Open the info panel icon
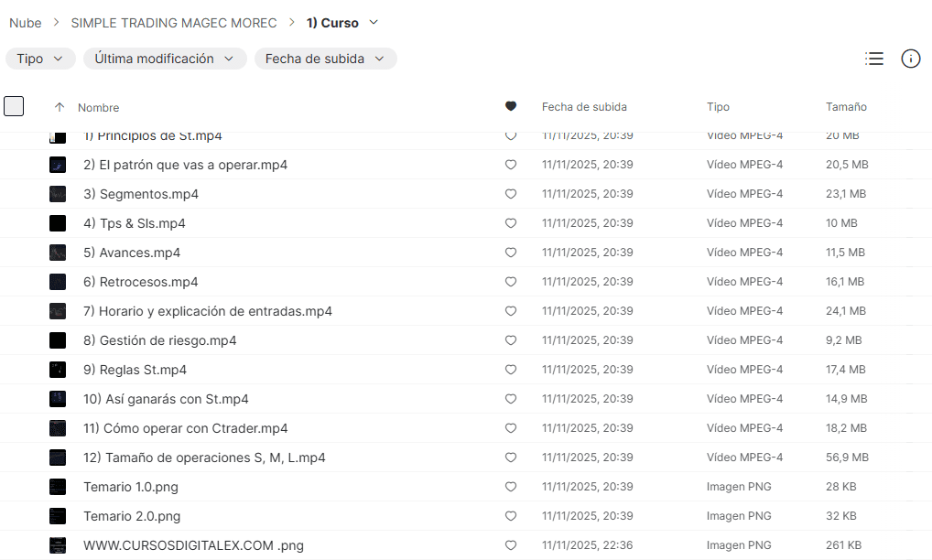 [910, 59]
